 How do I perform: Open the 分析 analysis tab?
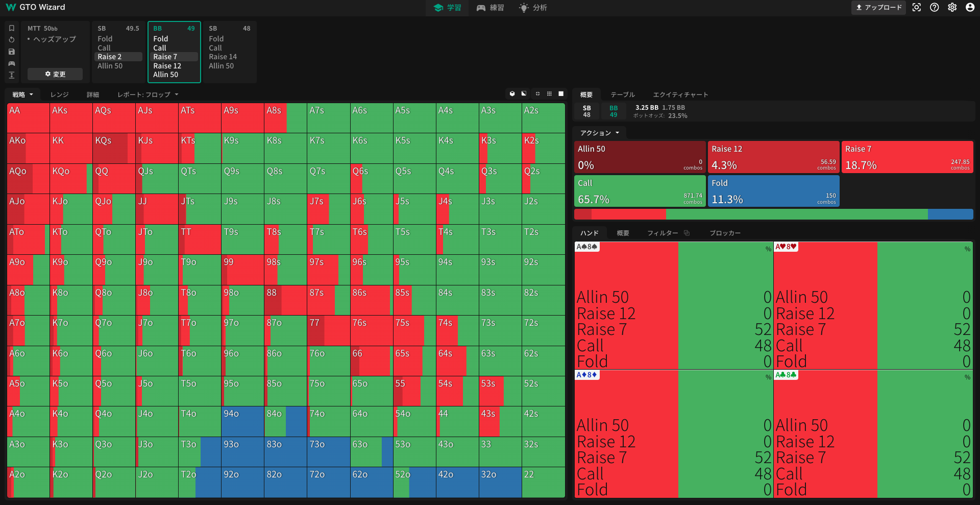[533, 8]
